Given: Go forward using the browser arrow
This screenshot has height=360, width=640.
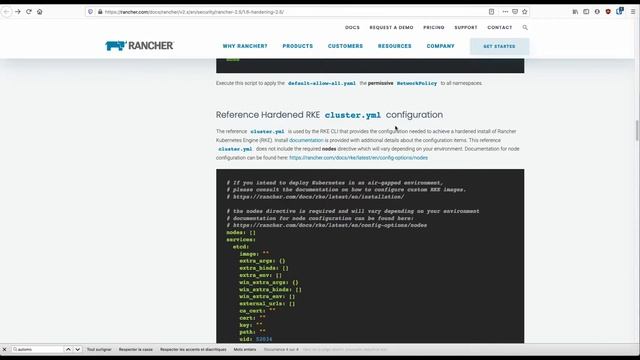Looking at the screenshot, I should point(18,12).
